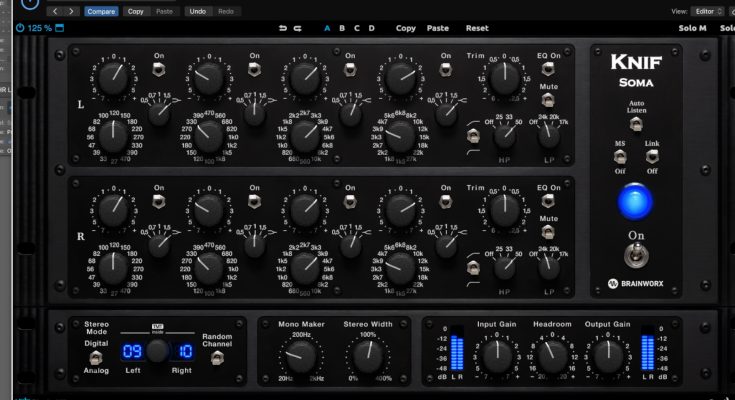Click the Left channel number display 09
The height and width of the screenshot is (400, 735).
pyautogui.click(x=132, y=352)
